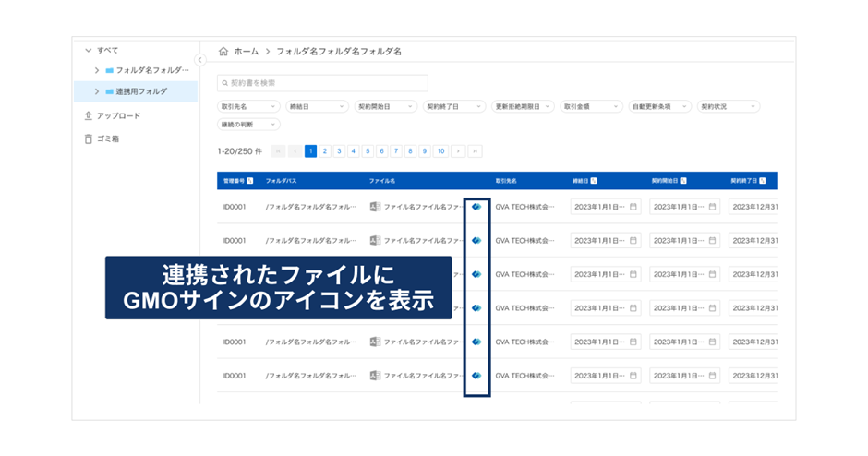Click the GMO Sign icon in the second table row
The image size is (868, 456).
(476, 241)
